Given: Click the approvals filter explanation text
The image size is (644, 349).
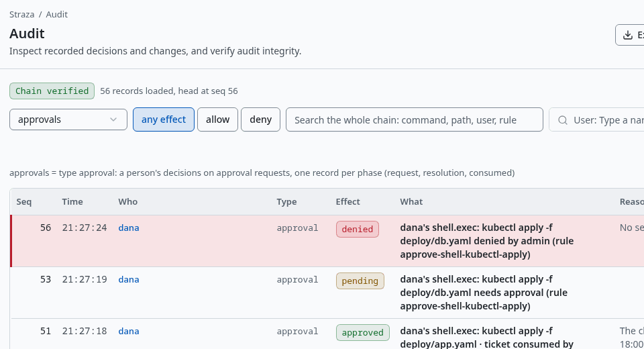Looking at the screenshot, I should [x=262, y=172].
